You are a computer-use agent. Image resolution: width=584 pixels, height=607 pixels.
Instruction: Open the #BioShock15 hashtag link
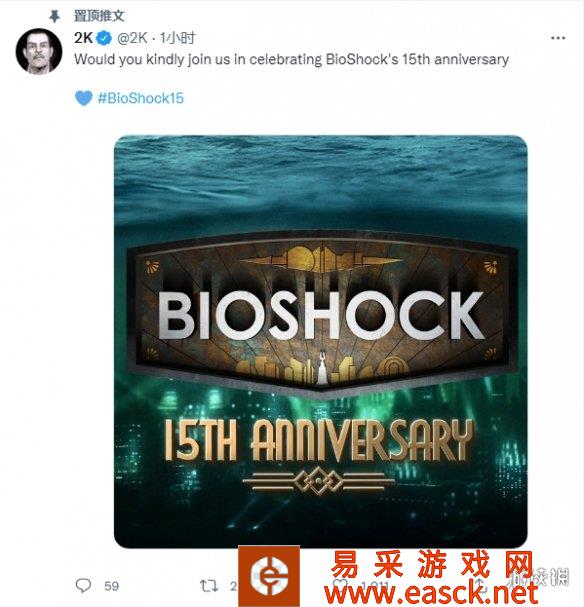point(141,98)
